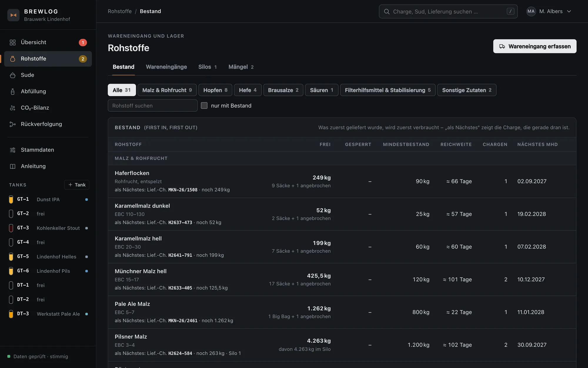Select the Alle 31 filter chip
This screenshot has height=368, width=588.
(x=122, y=90)
